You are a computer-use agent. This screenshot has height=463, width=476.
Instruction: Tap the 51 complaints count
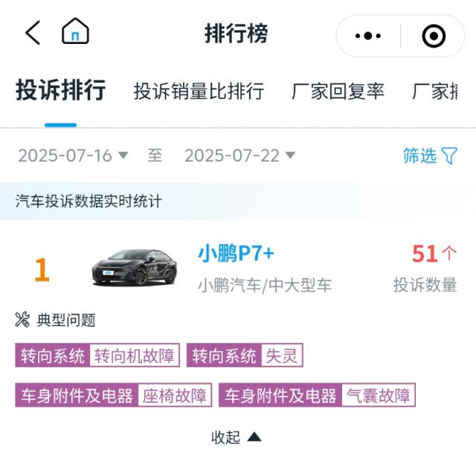425,254
